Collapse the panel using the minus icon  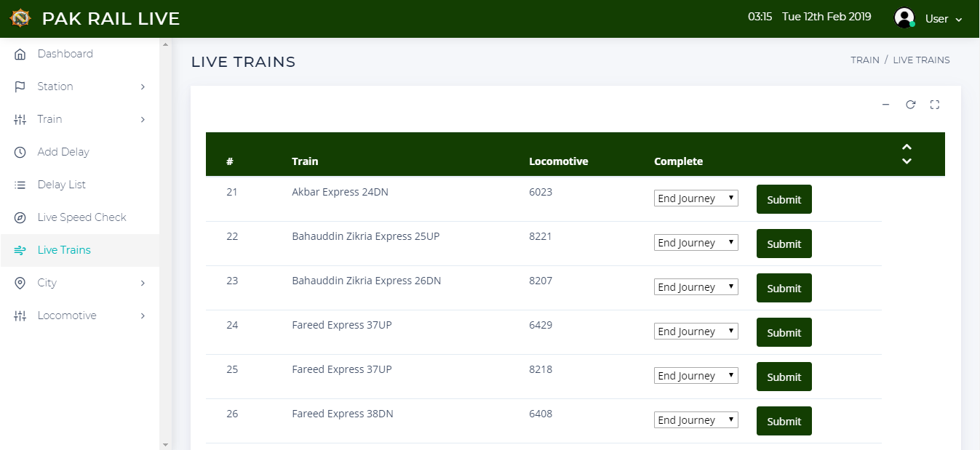[x=885, y=105]
